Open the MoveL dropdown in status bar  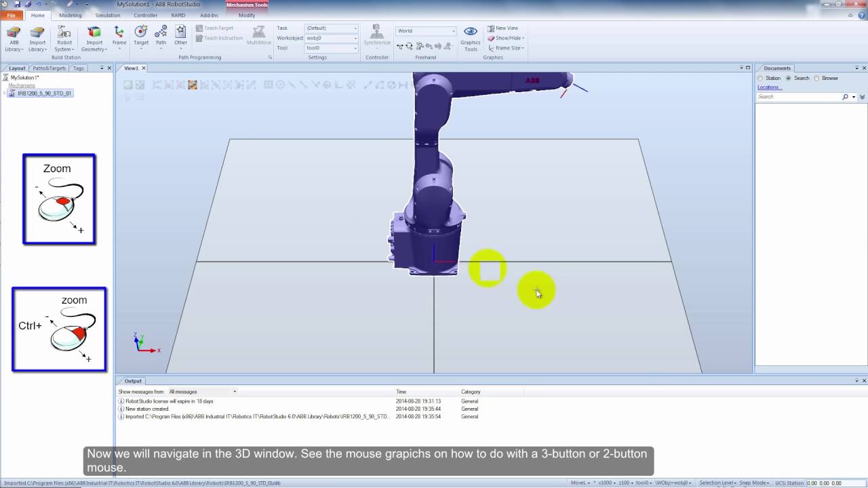pos(582,483)
